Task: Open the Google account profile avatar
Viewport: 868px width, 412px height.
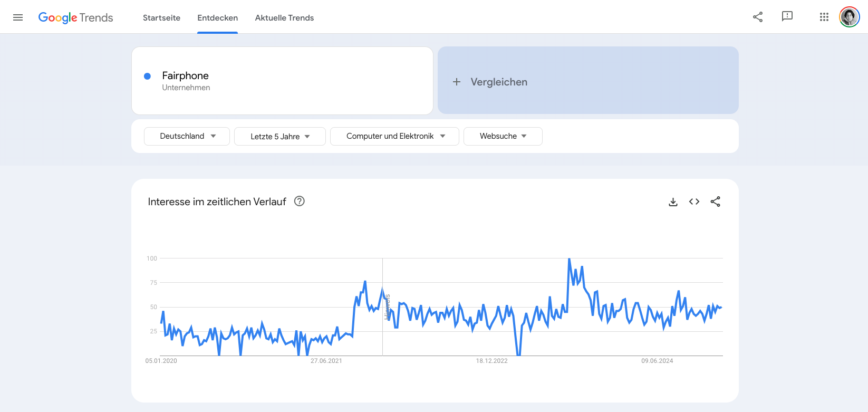Action: (850, 17)
